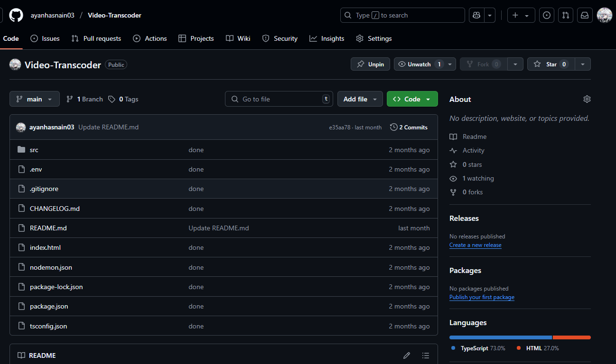Screen dimensions: 616x364
Task: Open the Copilot icon in the header
Action: tap(476, 15)
